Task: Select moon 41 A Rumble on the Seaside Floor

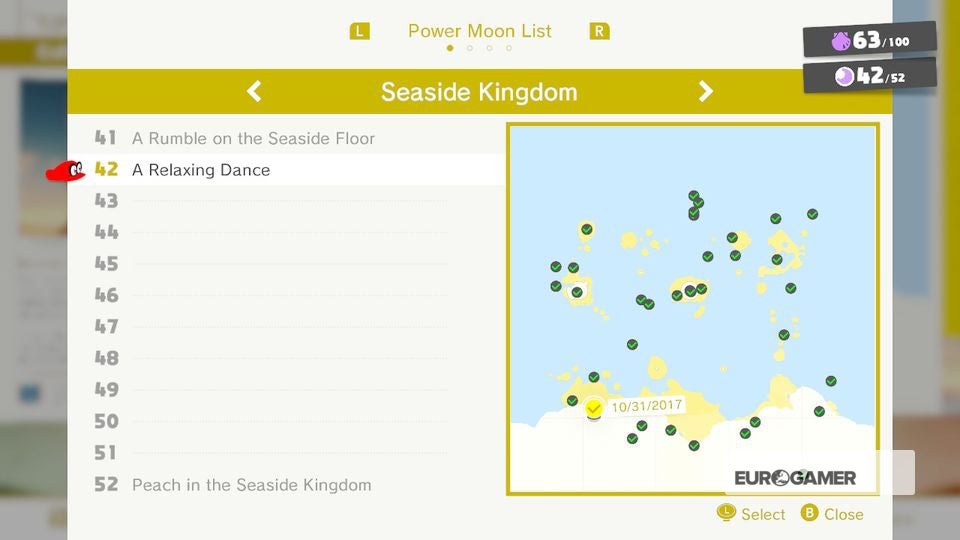Action: (x=287, y=138)
